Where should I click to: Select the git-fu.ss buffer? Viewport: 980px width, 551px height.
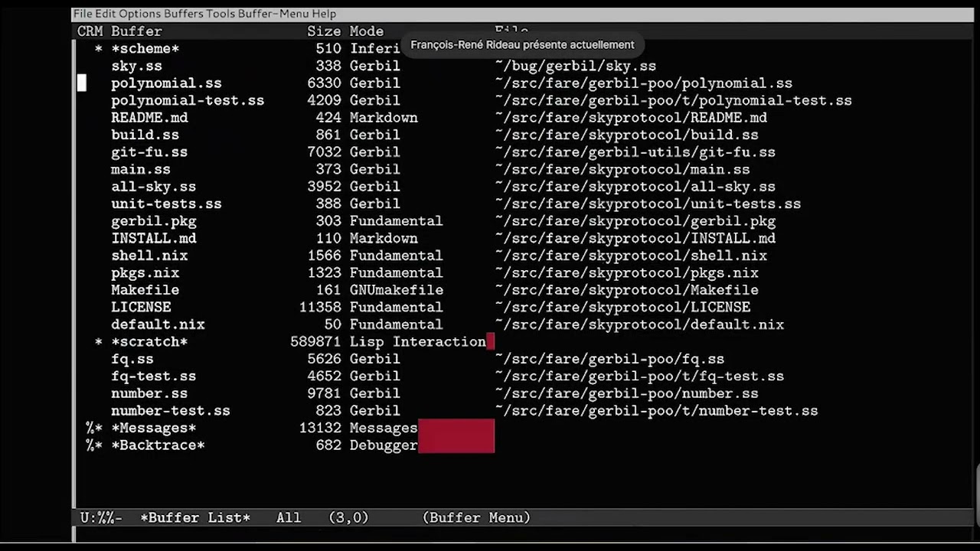click(149, 152)
